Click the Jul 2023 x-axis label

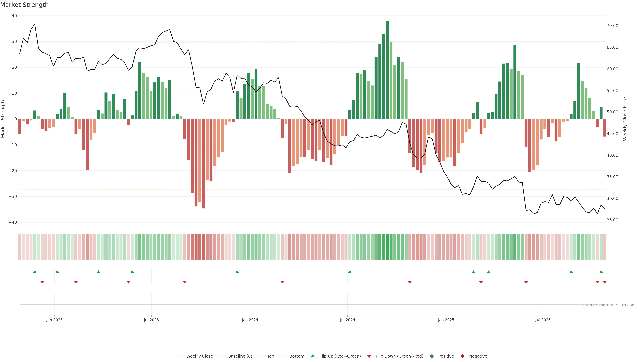(x=151, y=320)
